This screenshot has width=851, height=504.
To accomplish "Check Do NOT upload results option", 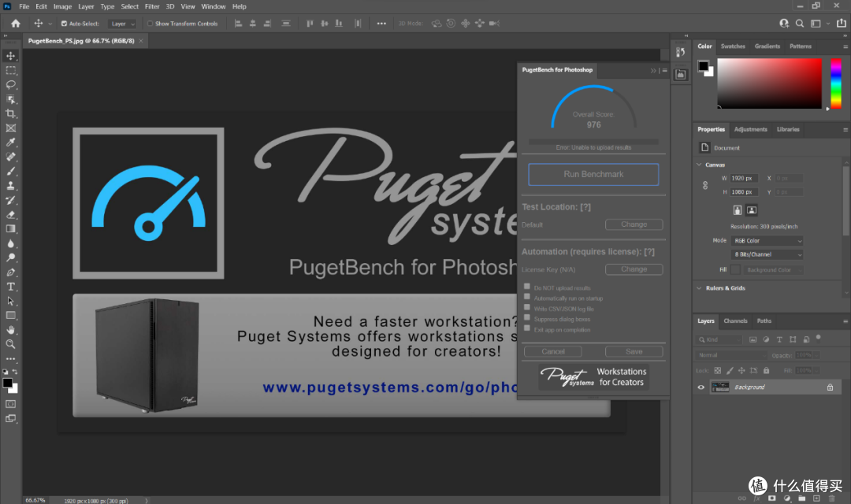I will click(x=526, y=287).
